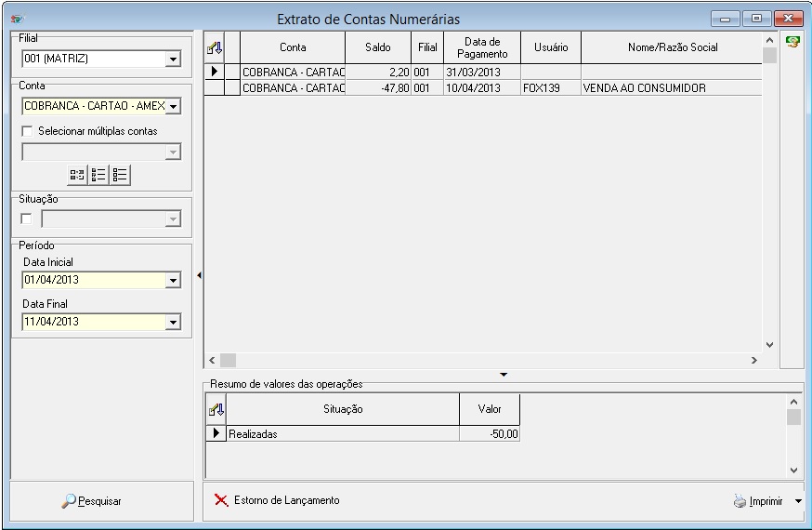The image size is (812, 530).
Task: Click the third account list icon button
Action: 120,175
